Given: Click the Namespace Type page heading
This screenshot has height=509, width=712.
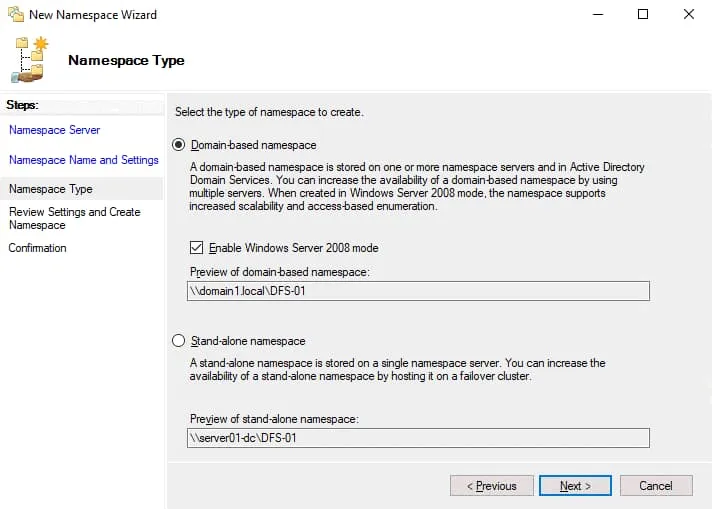Looking at the screenshot, I should [126, 60].
